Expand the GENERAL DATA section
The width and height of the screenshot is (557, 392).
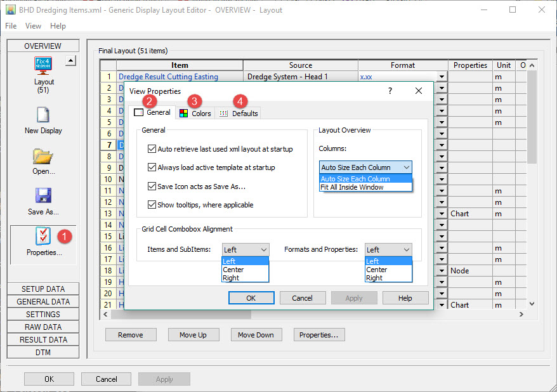[x=43, y=302]
